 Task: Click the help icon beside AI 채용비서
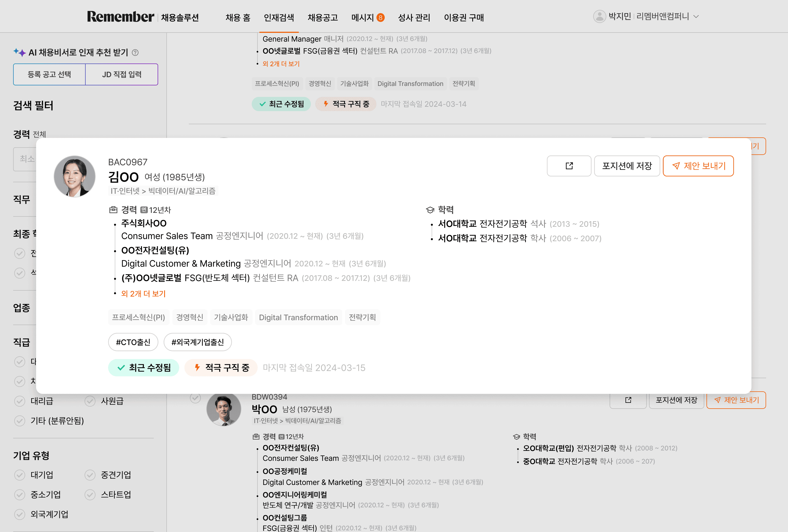tap(135, 53)
